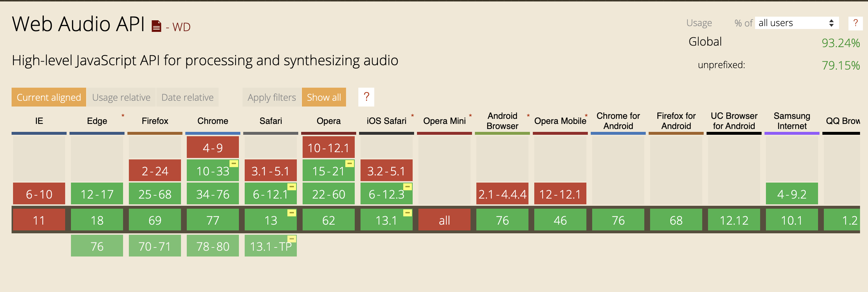Click the Safari 3.1-5.1 unsupported cell

(x=271, y=170)
